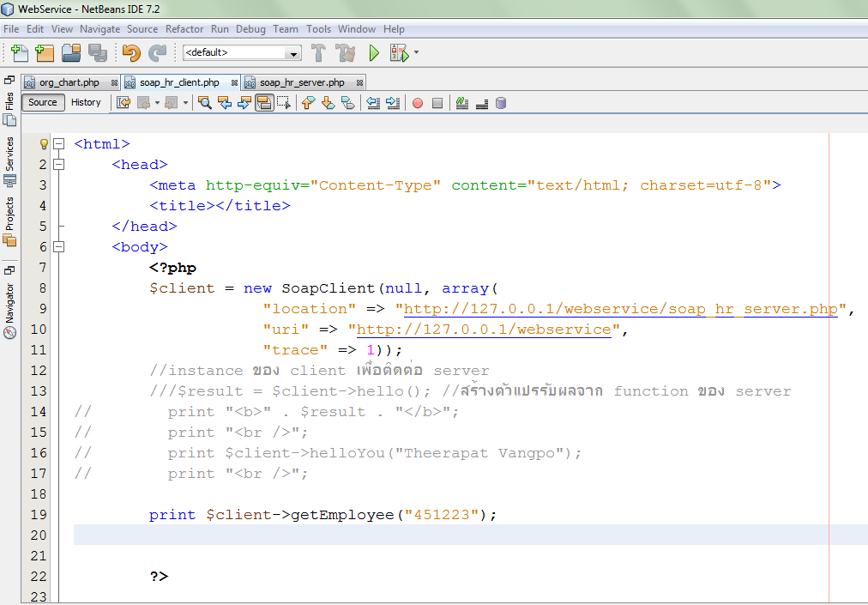868x605 pixels.
Task: Click the Build Project hammer icon
Action: [318, 53]
